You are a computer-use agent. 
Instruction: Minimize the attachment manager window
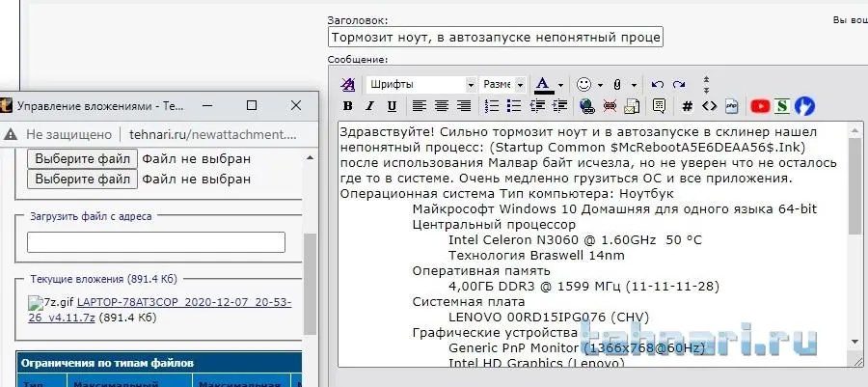pyautogui.click(x=207, y=105)
